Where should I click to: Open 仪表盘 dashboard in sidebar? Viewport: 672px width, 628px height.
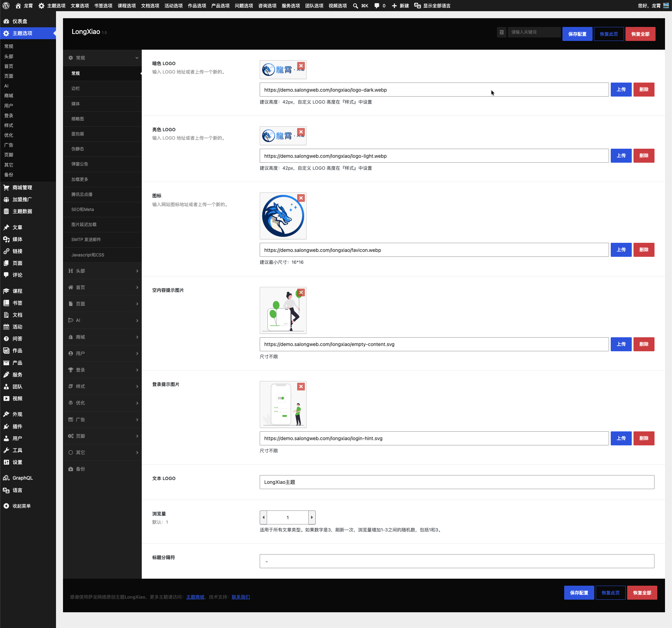click(28, 21)
